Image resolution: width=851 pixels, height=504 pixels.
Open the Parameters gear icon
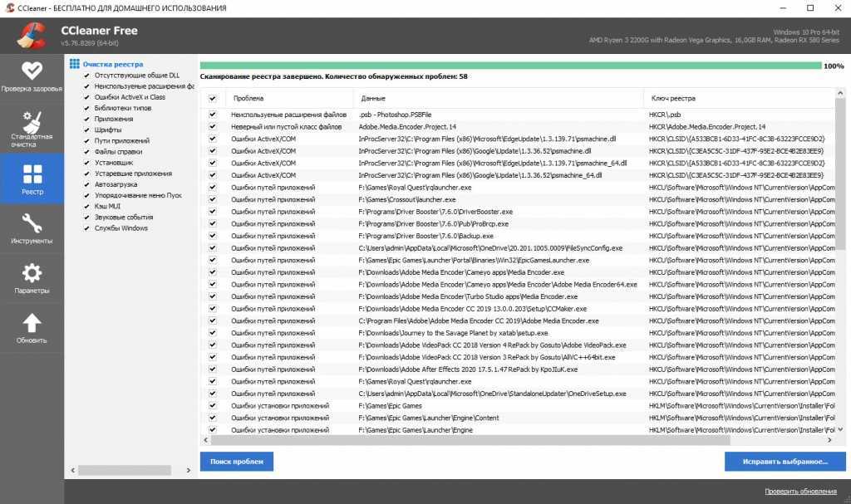32,273
